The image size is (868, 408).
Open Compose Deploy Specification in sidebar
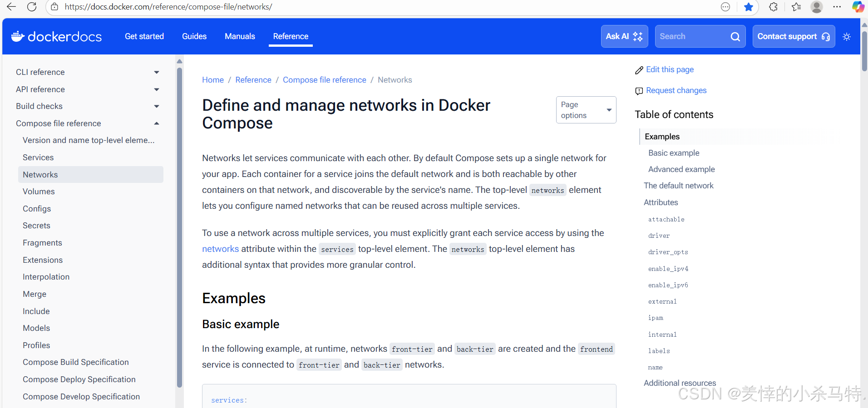[x=79, y=379]
